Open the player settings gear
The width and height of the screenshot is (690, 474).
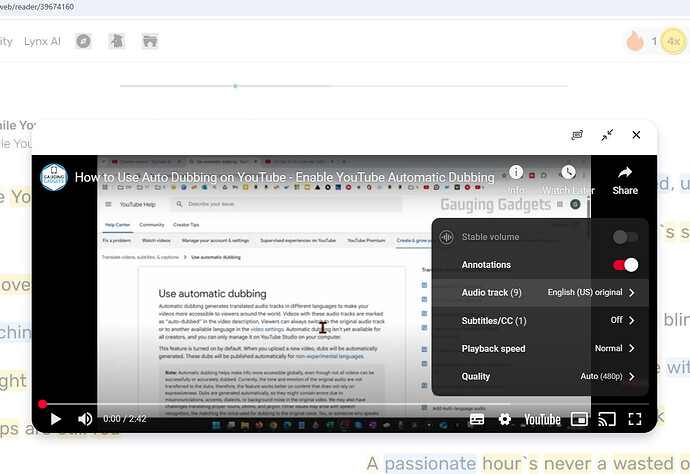coord(504,419)
